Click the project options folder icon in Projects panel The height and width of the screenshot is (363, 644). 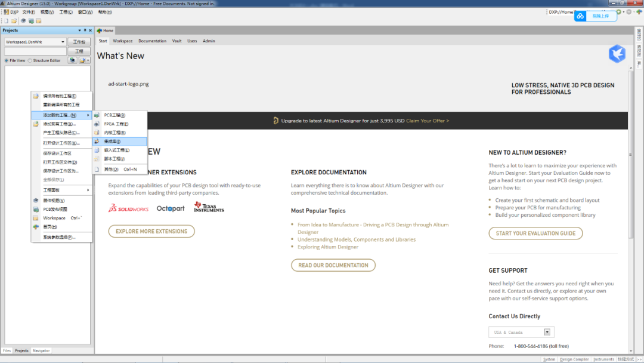click(82, 60)
